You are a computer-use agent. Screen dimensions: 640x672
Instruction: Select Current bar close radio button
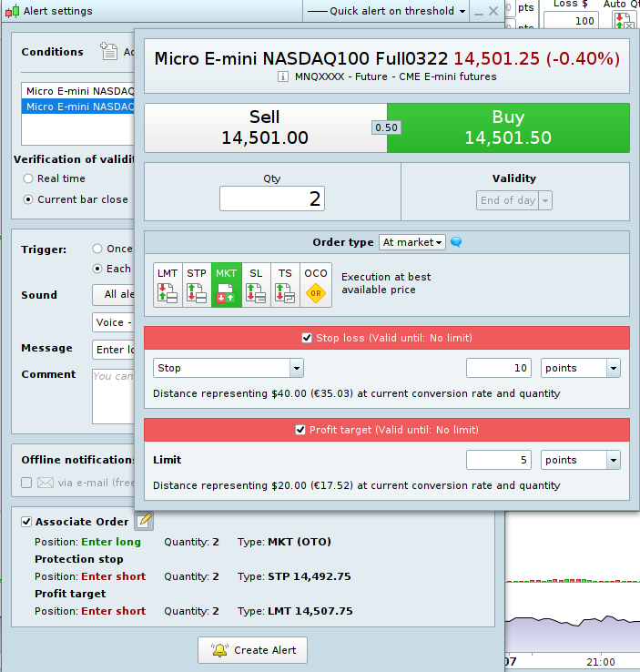[x=28, y=199]
